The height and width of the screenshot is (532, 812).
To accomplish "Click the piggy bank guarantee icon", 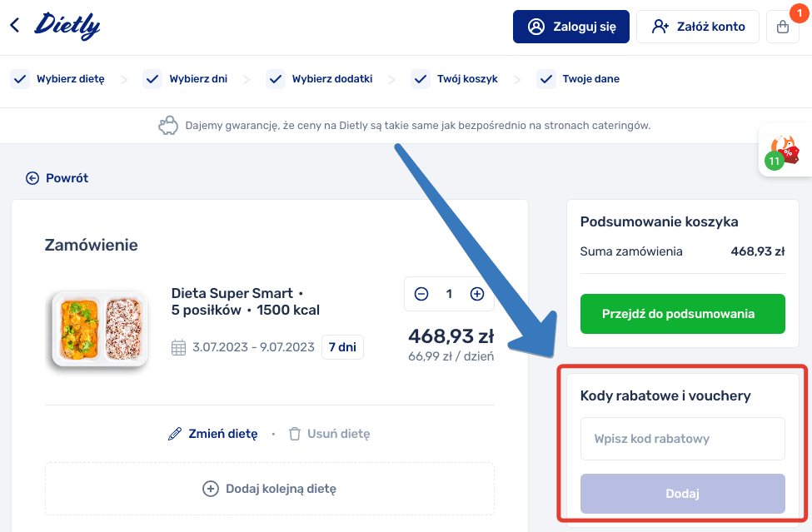I will (x=168, y=126).
